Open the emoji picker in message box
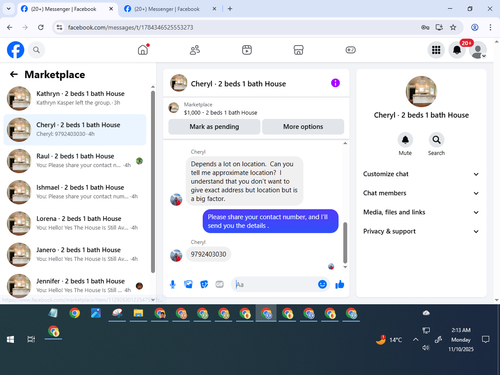Viewport: 500px width, 375px height. (x=322, y=284)
